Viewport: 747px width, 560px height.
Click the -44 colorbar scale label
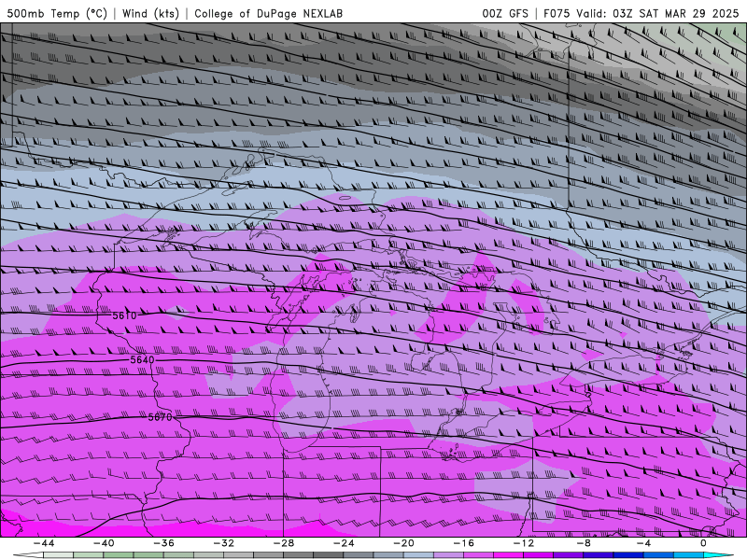(44, 543)
